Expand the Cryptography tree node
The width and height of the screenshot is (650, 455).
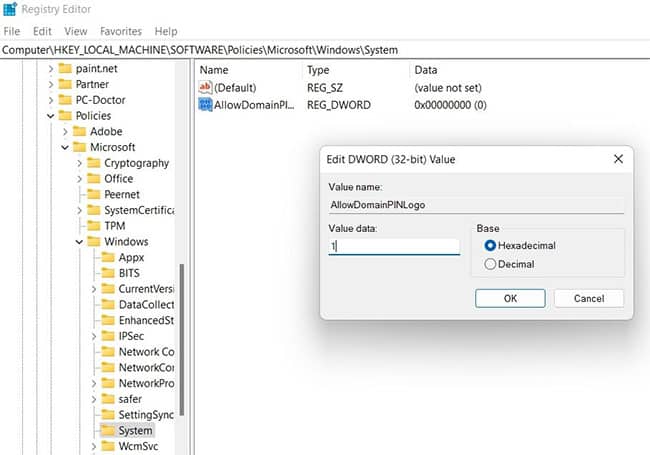[80, 163]
